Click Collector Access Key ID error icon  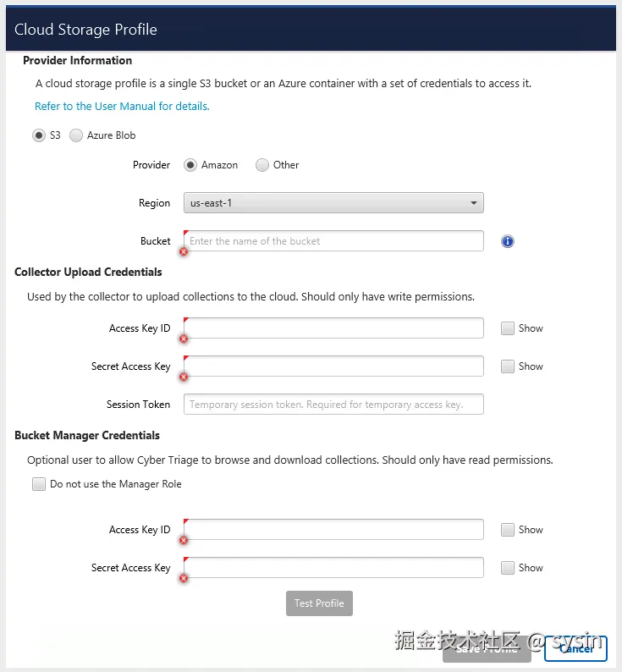(184, 339)
